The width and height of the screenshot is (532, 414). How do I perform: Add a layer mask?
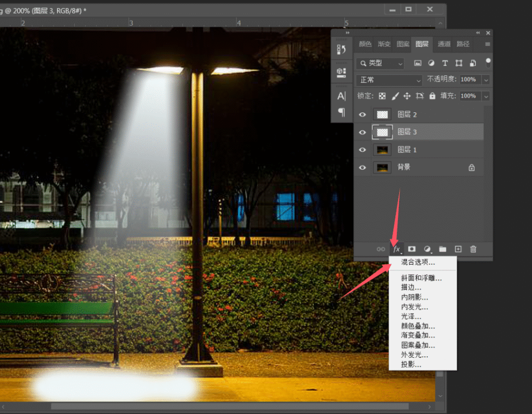tap(411, 249)
